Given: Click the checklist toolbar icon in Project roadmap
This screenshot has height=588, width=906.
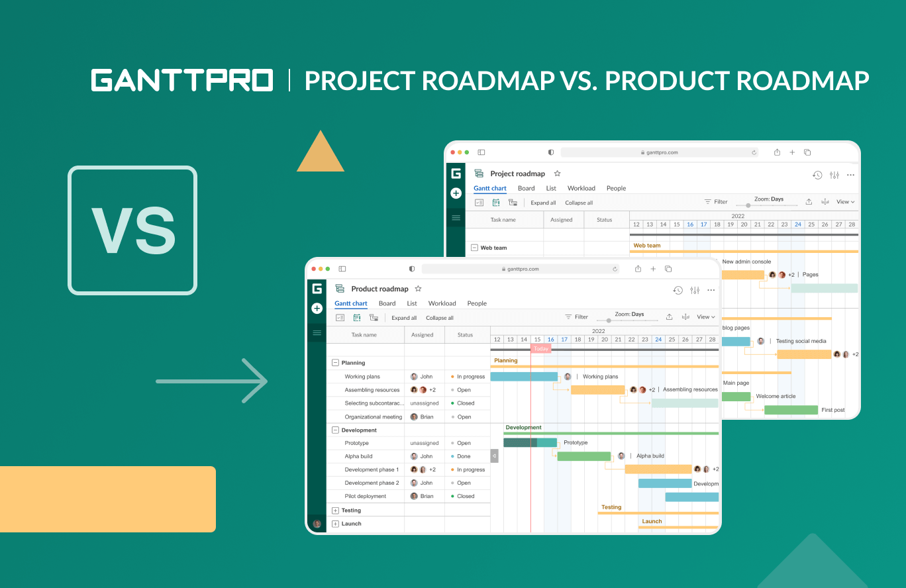Looking at the screenshot, I should pyautogui.click(x=479, y=203).
